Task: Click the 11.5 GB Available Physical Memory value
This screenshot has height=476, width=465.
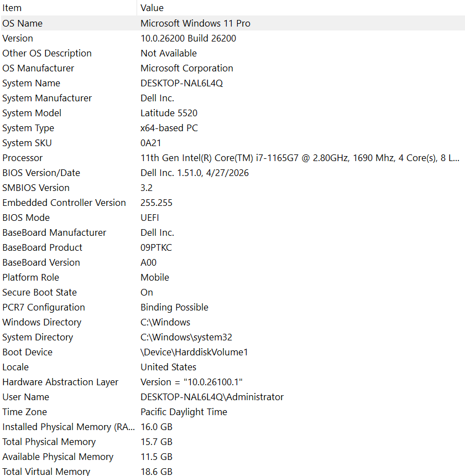Action: 156,457
